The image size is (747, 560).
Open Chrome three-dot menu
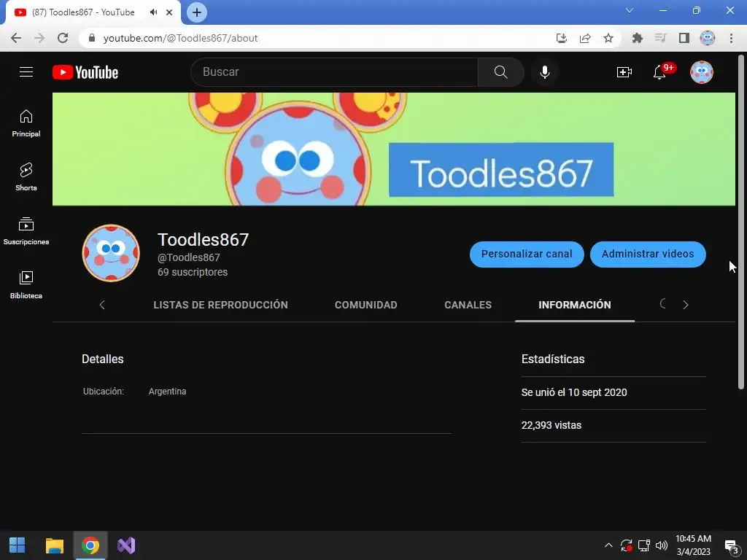[731, 38]
